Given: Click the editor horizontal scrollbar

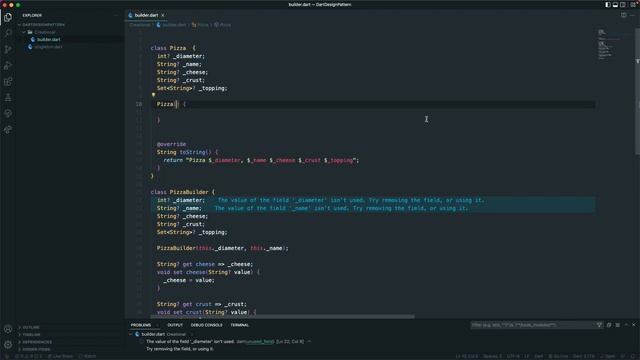Looking at the screenshot, I should tap(282, 316).
